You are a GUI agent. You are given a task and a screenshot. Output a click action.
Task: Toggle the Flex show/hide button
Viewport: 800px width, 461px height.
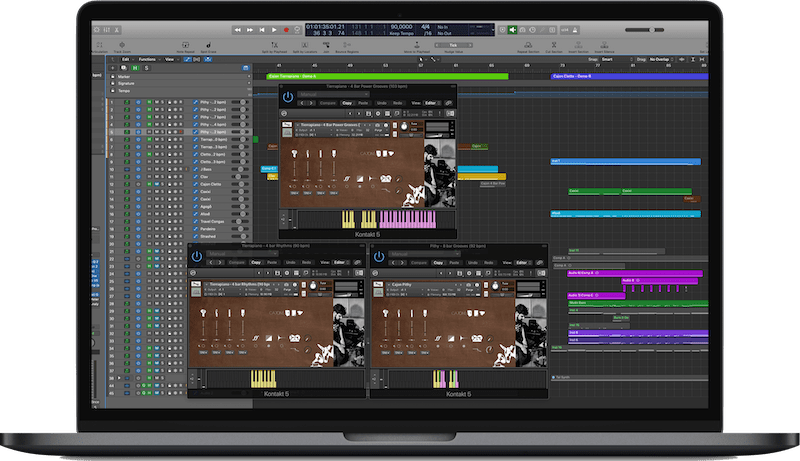tap(197, 60)
